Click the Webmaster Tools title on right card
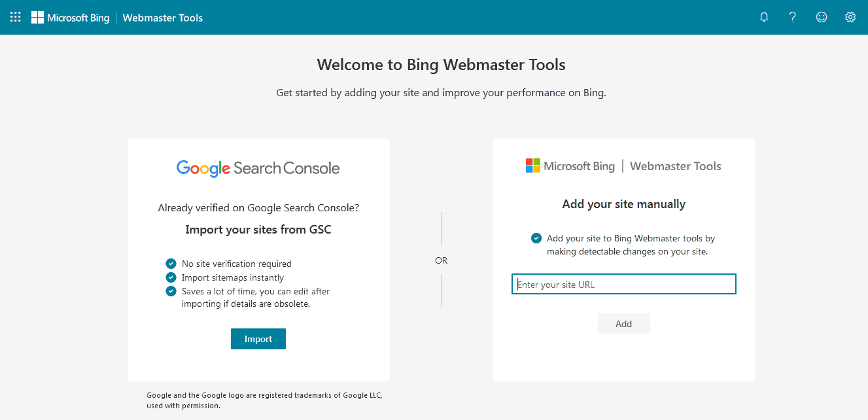 (675, 166)
